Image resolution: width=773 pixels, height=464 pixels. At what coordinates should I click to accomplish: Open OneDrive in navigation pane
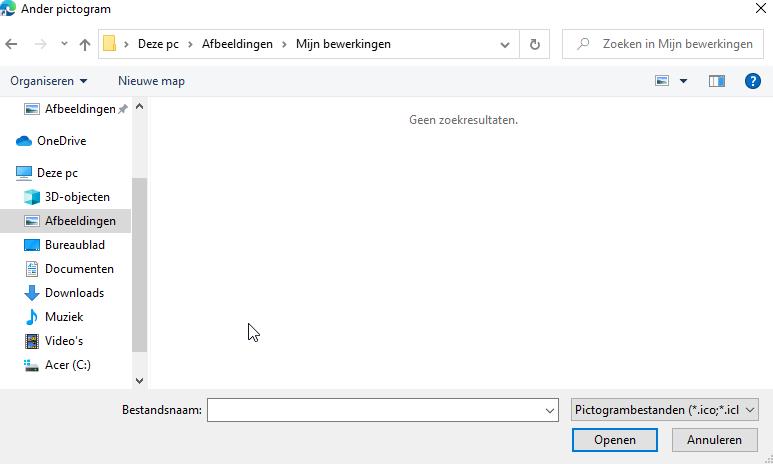point(51,141)
